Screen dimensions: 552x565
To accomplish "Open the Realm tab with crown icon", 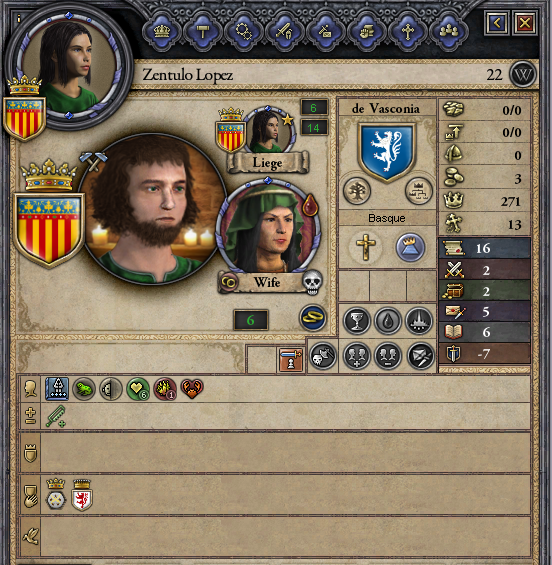I will pyautogui.click(x=162, y=31).
